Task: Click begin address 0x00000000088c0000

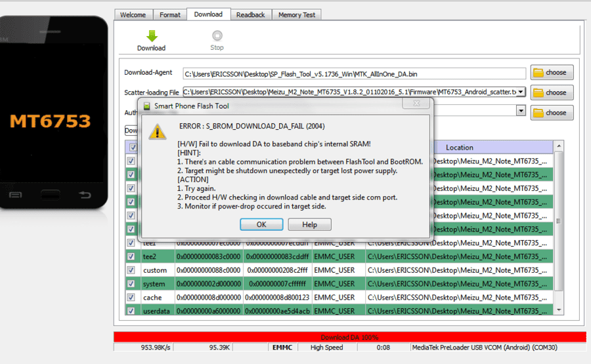Action: 208,270
